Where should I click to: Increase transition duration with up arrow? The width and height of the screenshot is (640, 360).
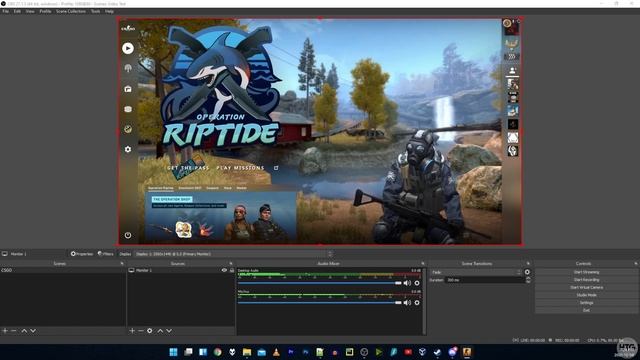(528, 278)
